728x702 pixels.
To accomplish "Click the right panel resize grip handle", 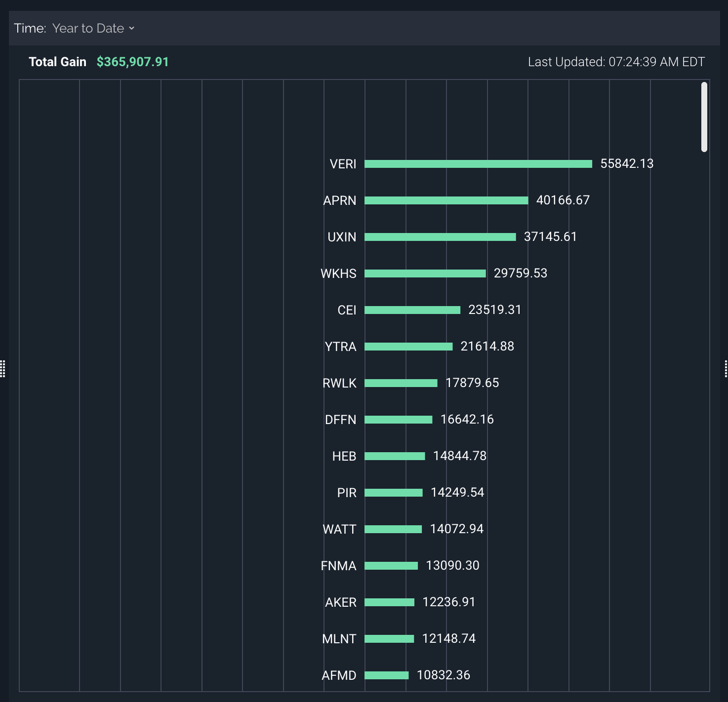I will pyautogui.click(x=726, y=369).
